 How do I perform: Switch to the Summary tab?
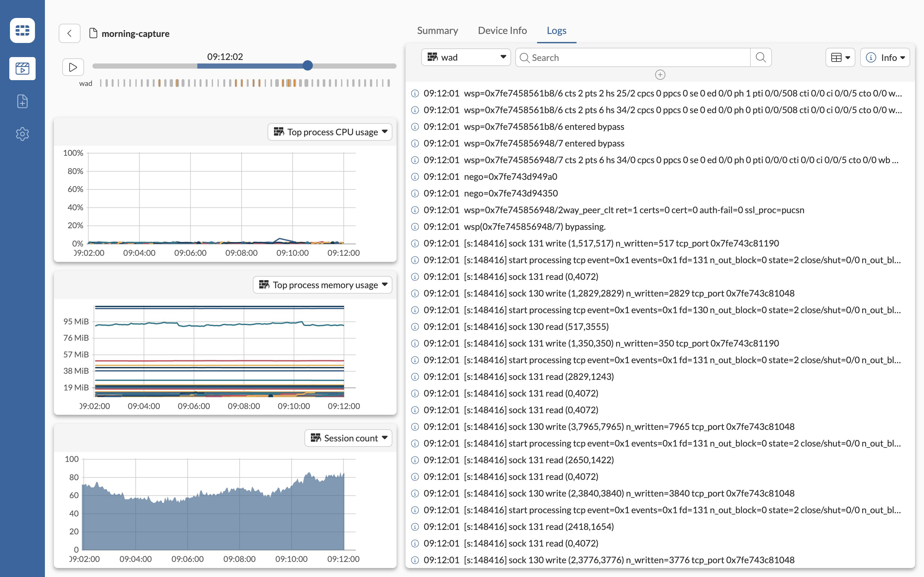438,30
